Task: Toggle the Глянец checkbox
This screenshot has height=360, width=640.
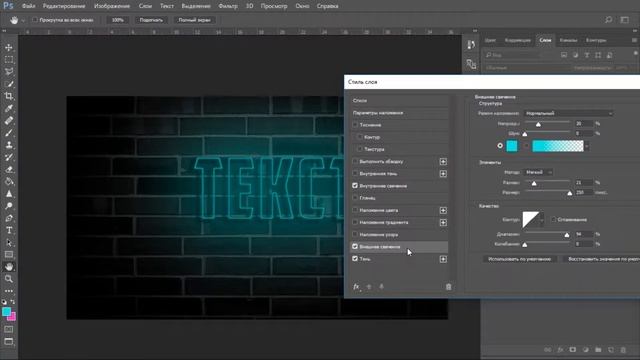Action: tap(355, 198)
